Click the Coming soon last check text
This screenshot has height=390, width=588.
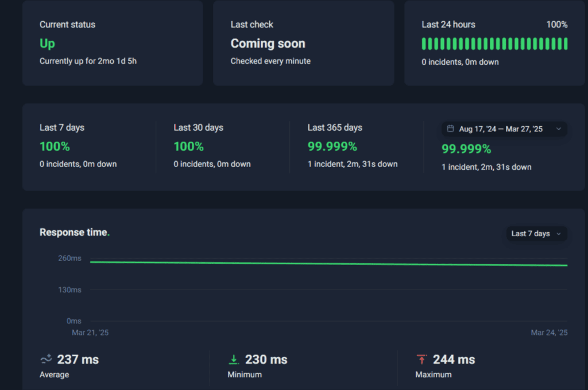pyautogui.click(x=268, y=44)
